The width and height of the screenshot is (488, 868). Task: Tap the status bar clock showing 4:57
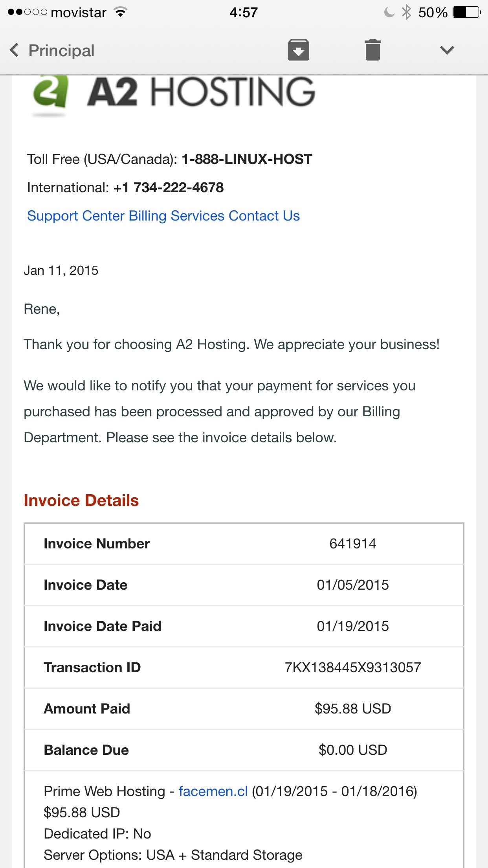[244, 13]
